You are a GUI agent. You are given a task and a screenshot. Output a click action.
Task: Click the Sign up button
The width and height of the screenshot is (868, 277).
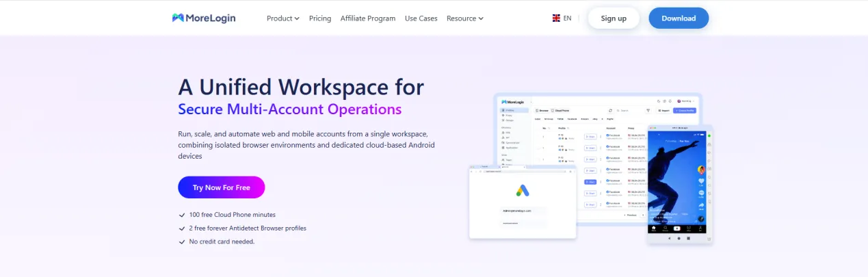[x=614, y=18]
